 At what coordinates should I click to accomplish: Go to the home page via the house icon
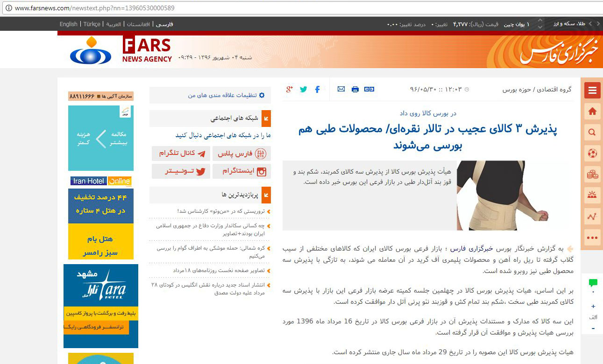point(592,111)
